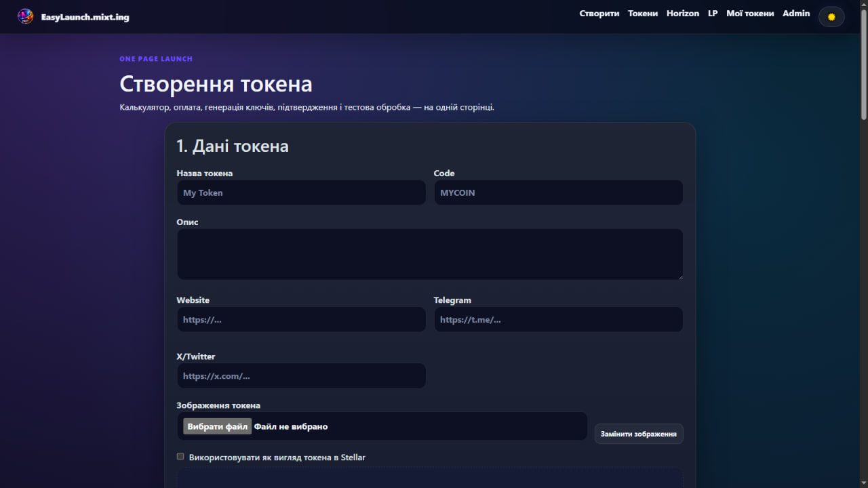Open the Створити menu item
The width and height of the screenshot is (868, 488).
(x=599, y=14)
